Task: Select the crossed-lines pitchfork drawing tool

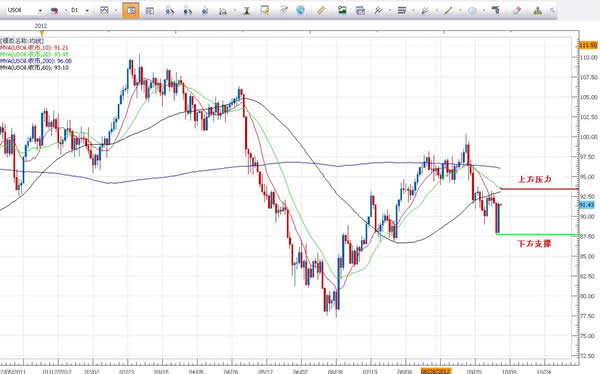Action: pos(378,11)
